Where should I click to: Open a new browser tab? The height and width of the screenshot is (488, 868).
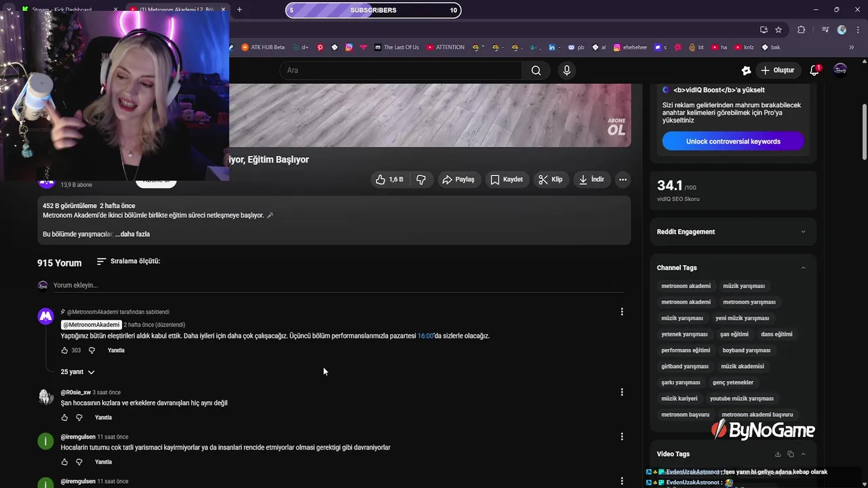coord(239,9)
